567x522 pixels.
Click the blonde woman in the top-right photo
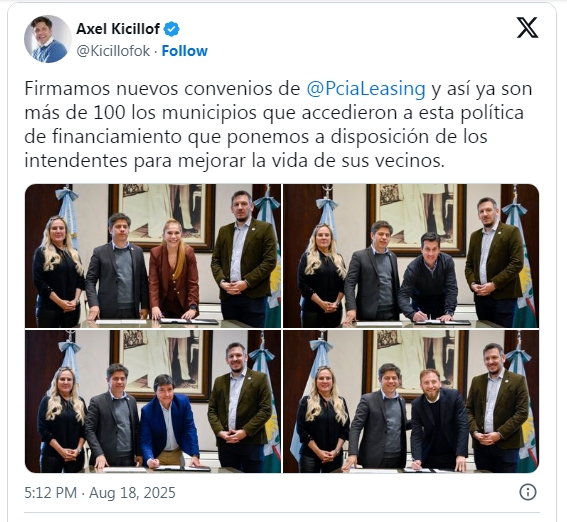point(322,276)
